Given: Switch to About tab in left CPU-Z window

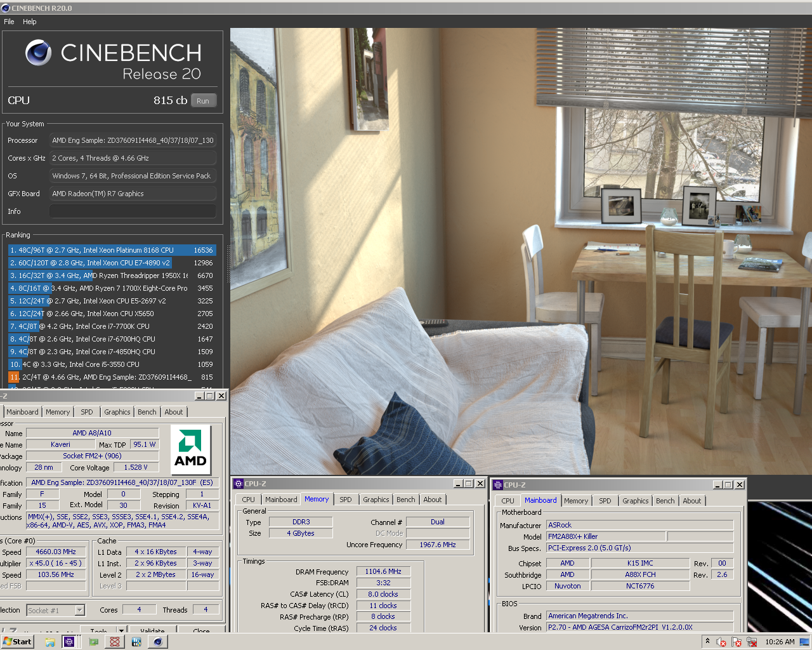Looking at the screenshot, I should [174, 412].
